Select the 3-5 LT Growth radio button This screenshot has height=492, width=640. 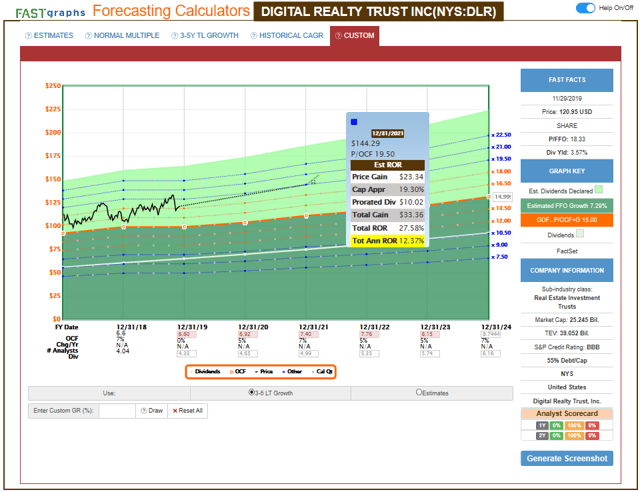(251, 392)
